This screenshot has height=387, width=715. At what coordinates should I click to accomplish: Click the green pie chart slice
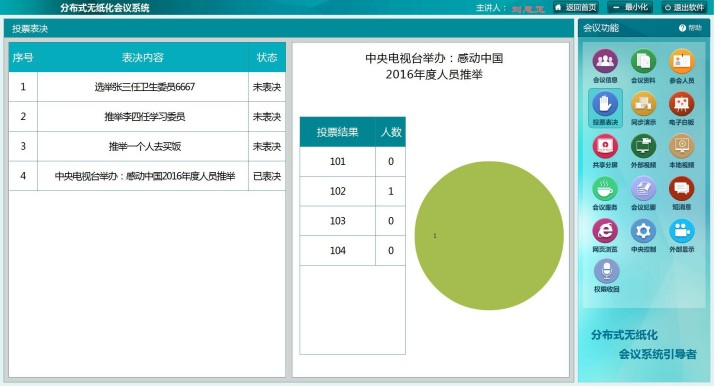tap(489, 236)
